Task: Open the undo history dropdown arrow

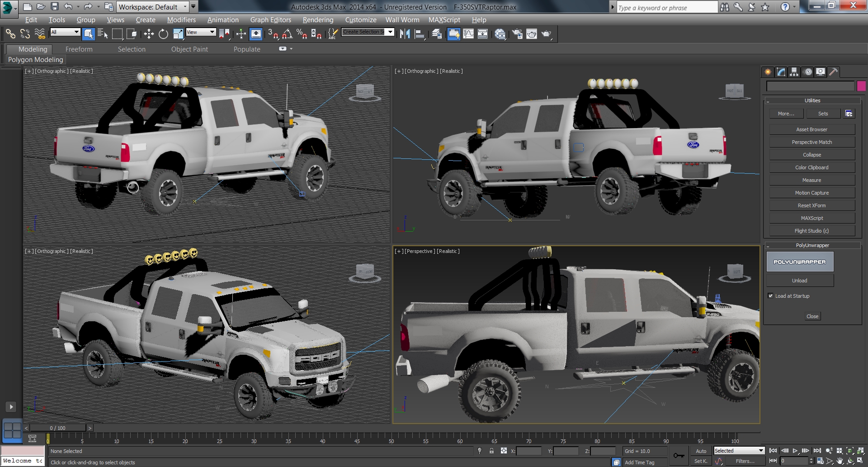Action: [x=78, y=7]
